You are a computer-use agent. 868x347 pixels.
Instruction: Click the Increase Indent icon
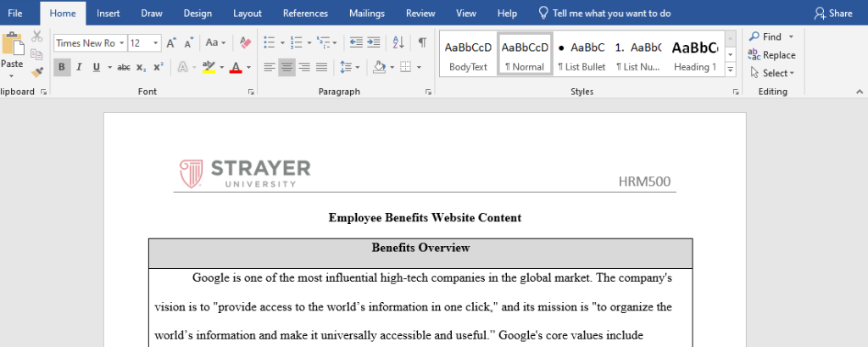(374, 42)
